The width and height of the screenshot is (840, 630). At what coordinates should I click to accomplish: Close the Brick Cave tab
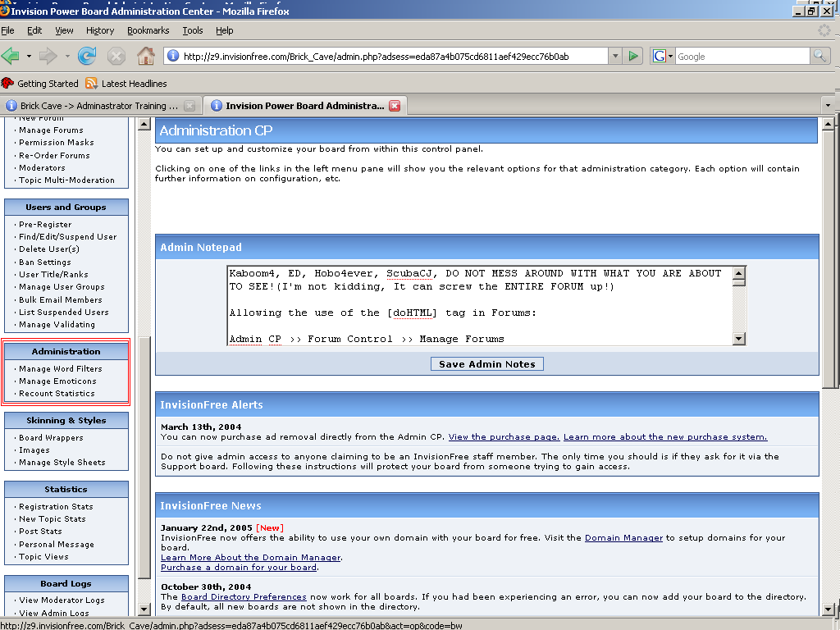(x=189, y=106)
